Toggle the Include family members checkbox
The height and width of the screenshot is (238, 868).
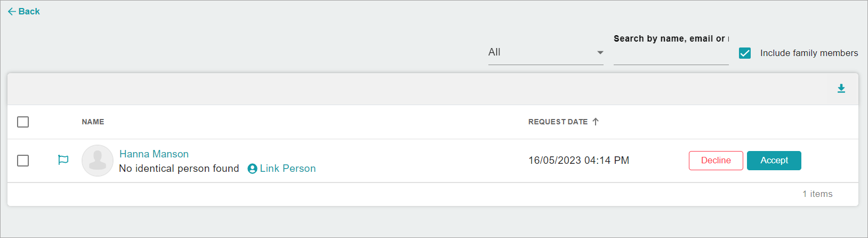pos(745,53)
